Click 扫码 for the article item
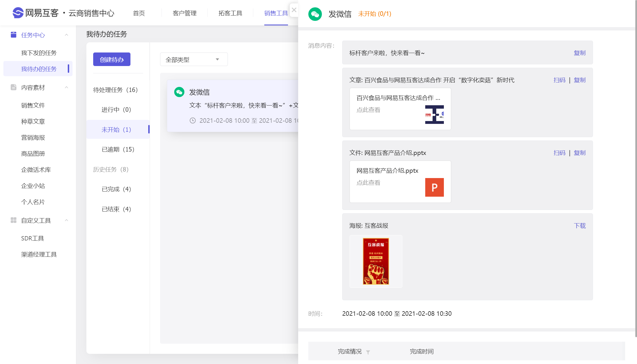637x364 pixels. pyautogui.click(x=559, y=80)
